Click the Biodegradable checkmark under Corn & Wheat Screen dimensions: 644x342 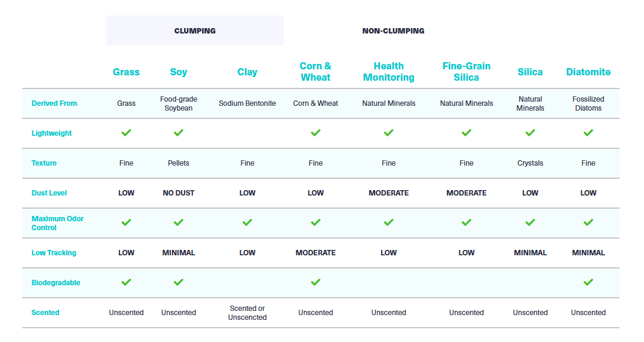click(x=315, y=282)
